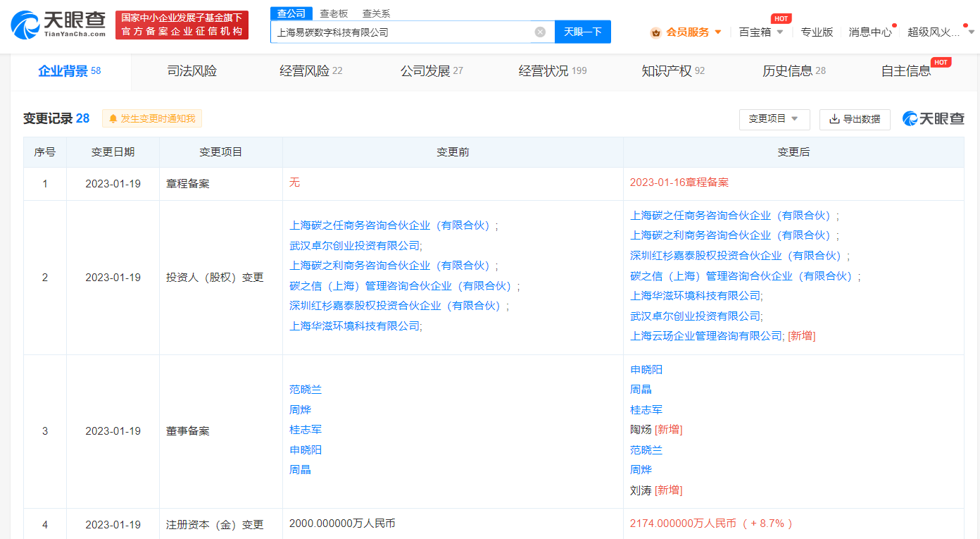The height and width of the screenshot is (539, 980).
Task: Expand the 超级风火 account dropdown
Action: coord(941,32)
